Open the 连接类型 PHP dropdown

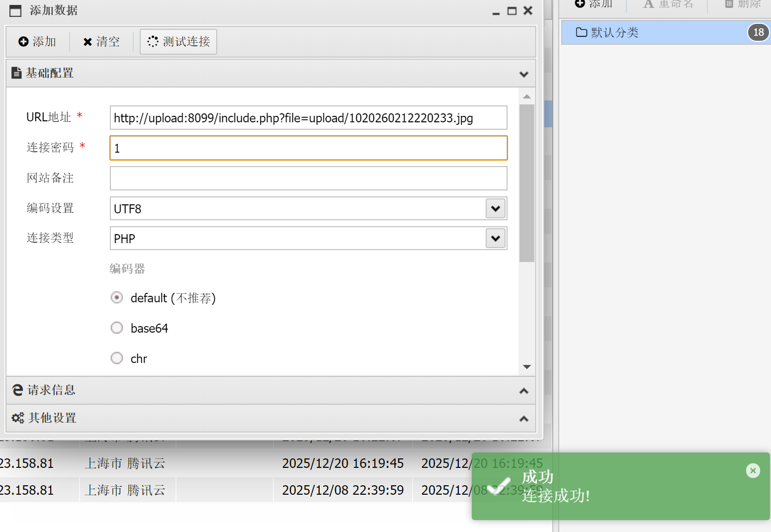(x=496, y=239)
